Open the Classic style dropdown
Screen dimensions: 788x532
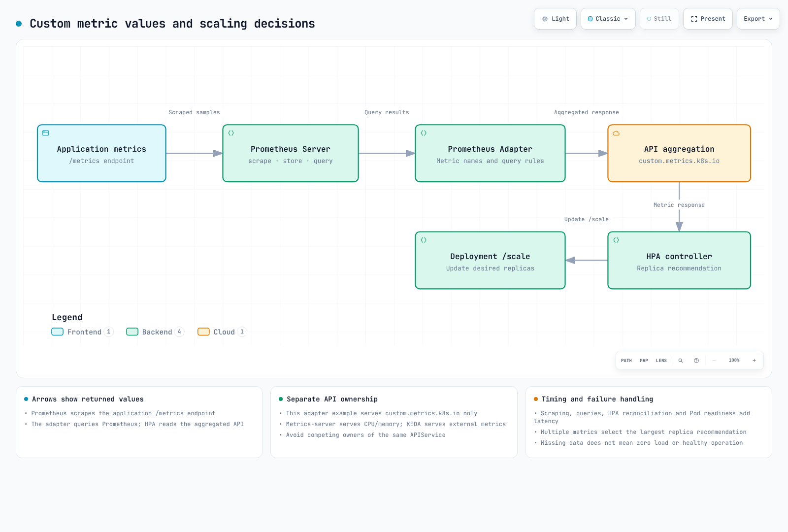pyautogui.click(x=608, y=19)
